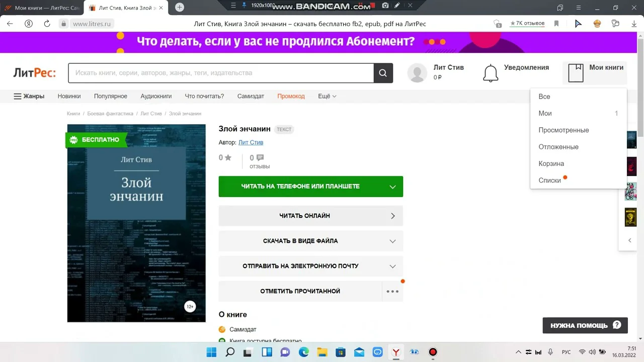Click the My Books bookmark icon
Viewport: 644px width, 362px height.
click(x=576, y=73)
